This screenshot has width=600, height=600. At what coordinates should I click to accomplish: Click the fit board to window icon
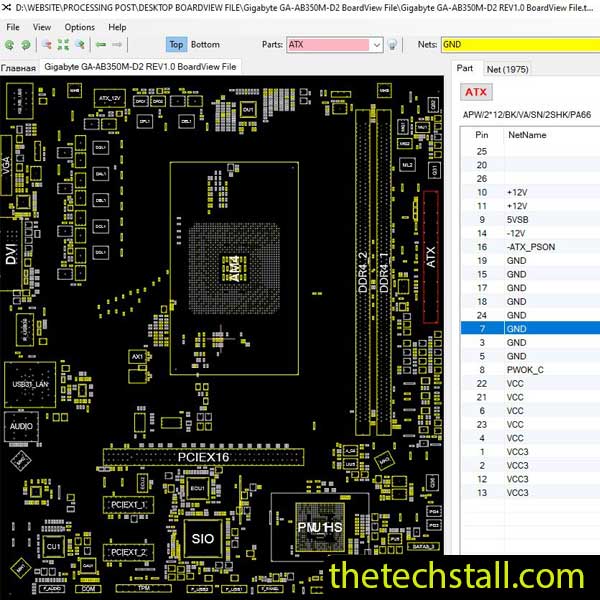pos(63,45)
